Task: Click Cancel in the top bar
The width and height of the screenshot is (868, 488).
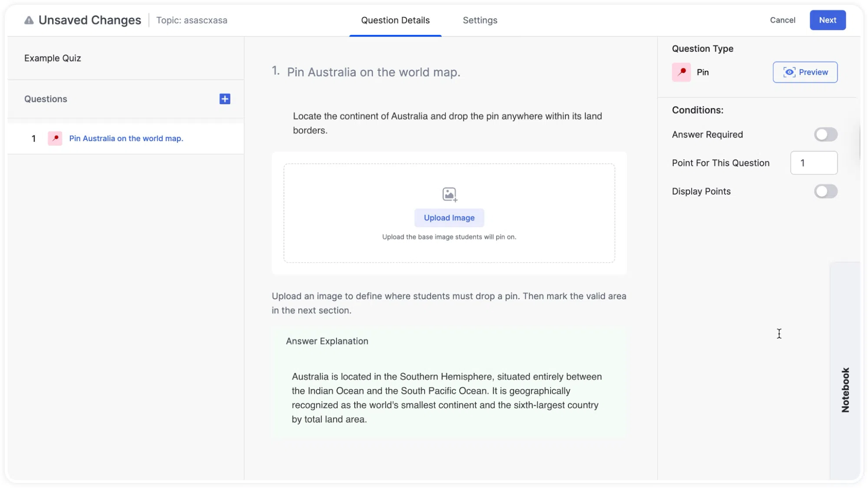Action: click(x=782, y=20)
